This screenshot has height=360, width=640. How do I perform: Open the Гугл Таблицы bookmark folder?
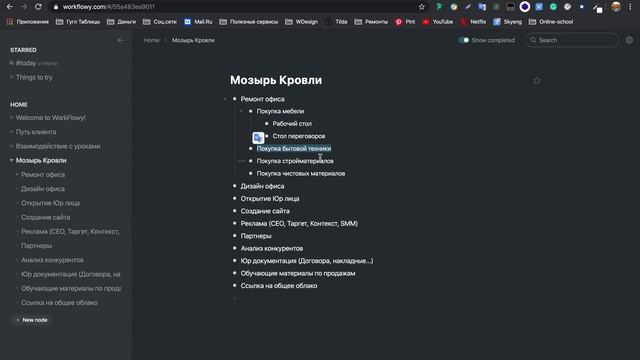78,22
